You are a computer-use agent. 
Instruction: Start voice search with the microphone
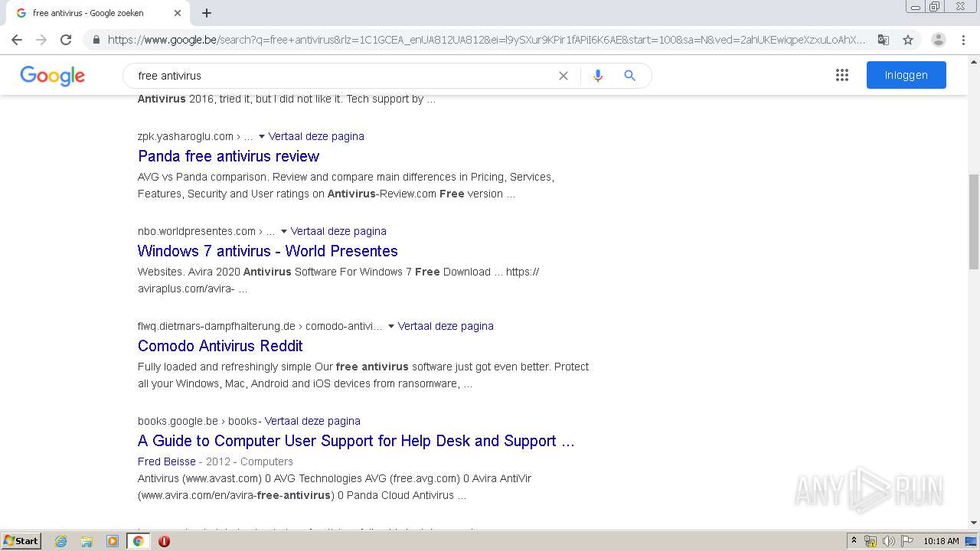(598, 76)
